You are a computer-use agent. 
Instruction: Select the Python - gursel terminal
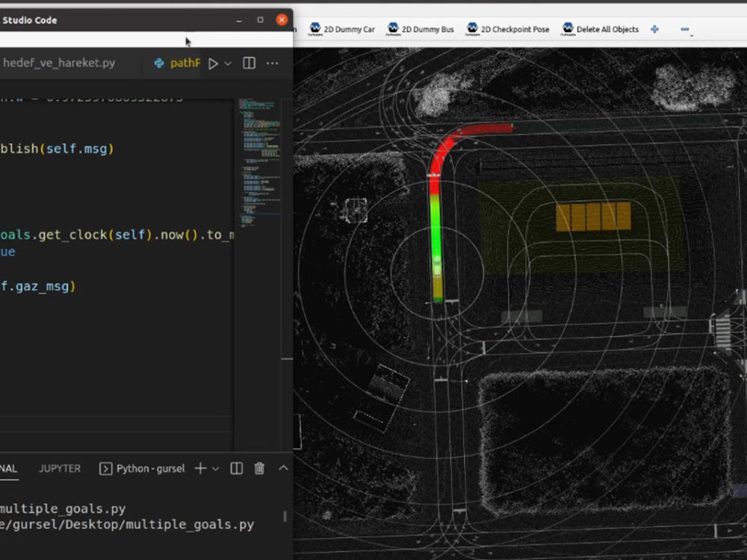[x=142, y=469]
